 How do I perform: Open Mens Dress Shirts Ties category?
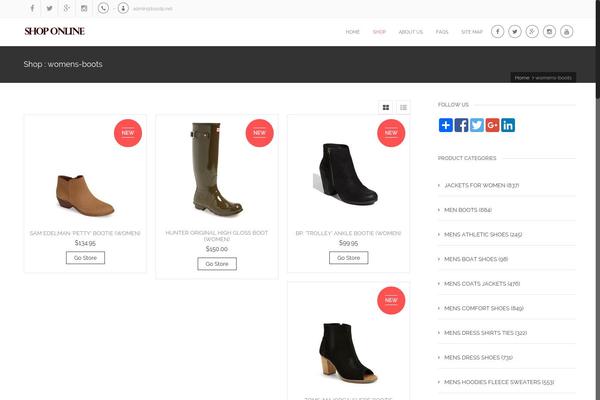coord(485,333)
